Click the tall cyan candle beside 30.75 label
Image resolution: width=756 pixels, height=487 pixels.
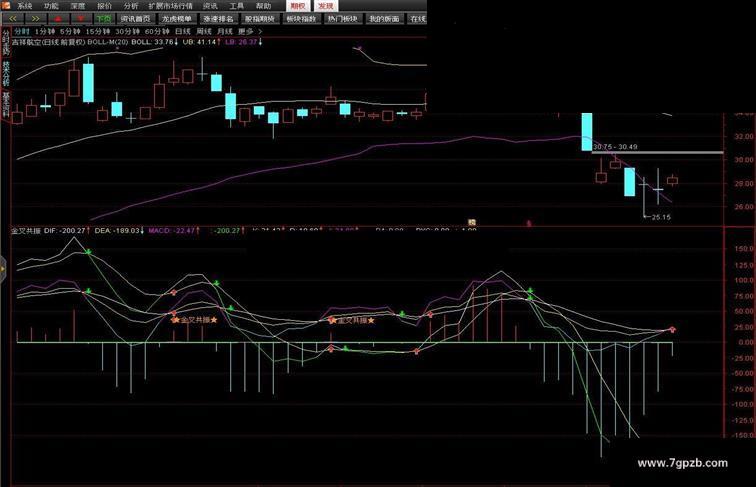coord(587,132)
